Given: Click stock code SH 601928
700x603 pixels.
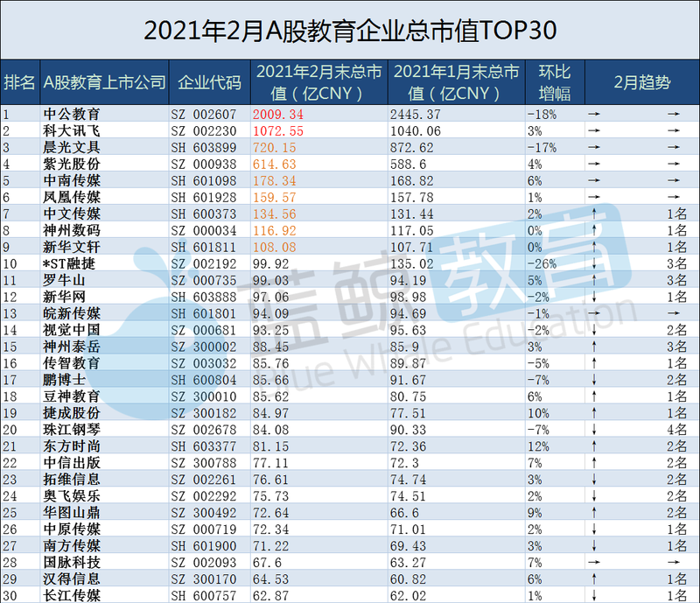Looking at the screenshot, I should (x=204, y=197).
